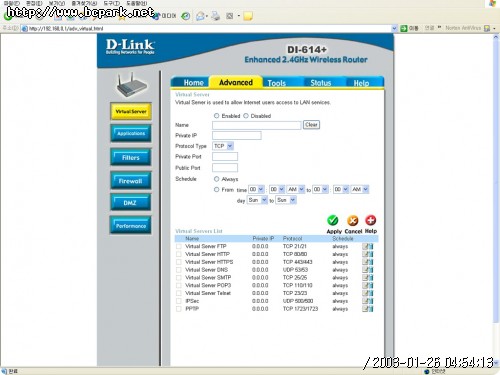Switch to the Help tab
This screenshot has width=500, height=375.
[363, 82]
